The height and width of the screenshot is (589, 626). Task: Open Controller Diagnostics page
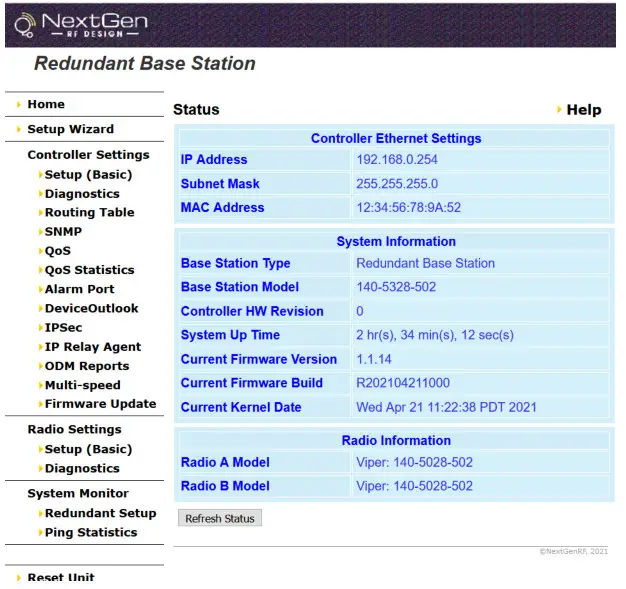tap(82, 194)
